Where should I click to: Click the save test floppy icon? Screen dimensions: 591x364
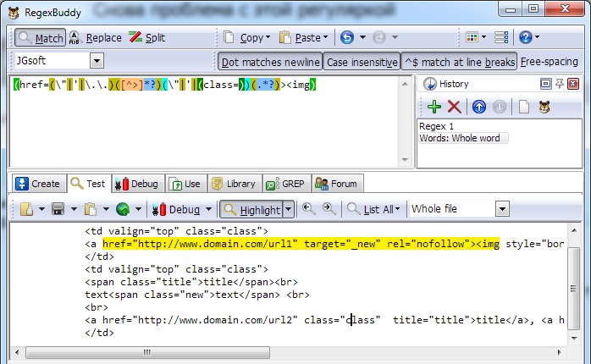click(x=58, y=209)
